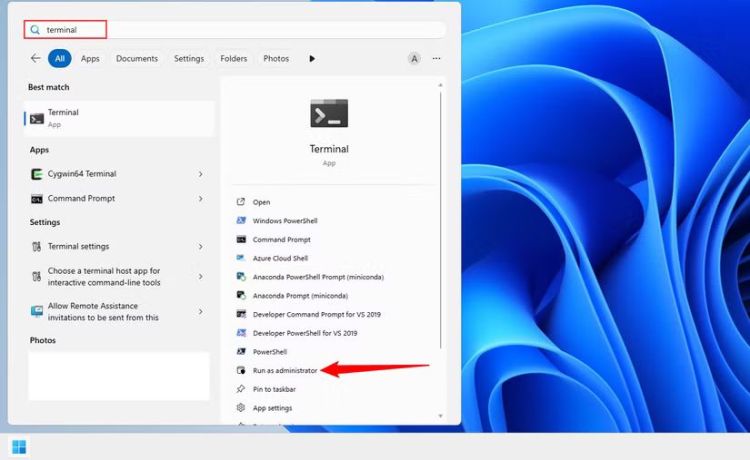This screenshot has width=750, height=460.
Task: Click the Azure Cloud Shell icon
Action: tap(241, 258)
